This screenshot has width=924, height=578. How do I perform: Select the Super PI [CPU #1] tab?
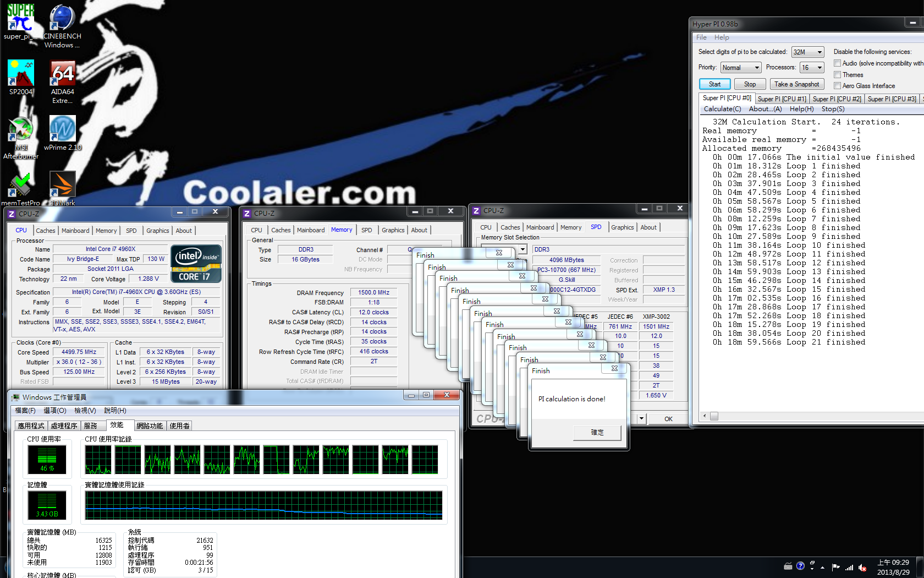click(x=782, y=99)
